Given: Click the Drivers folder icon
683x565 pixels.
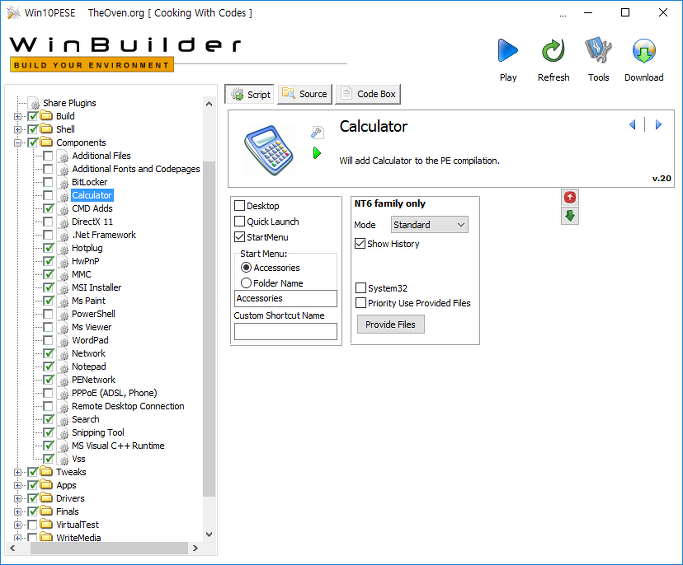Looking at the screenshot, I should point(46,498).
